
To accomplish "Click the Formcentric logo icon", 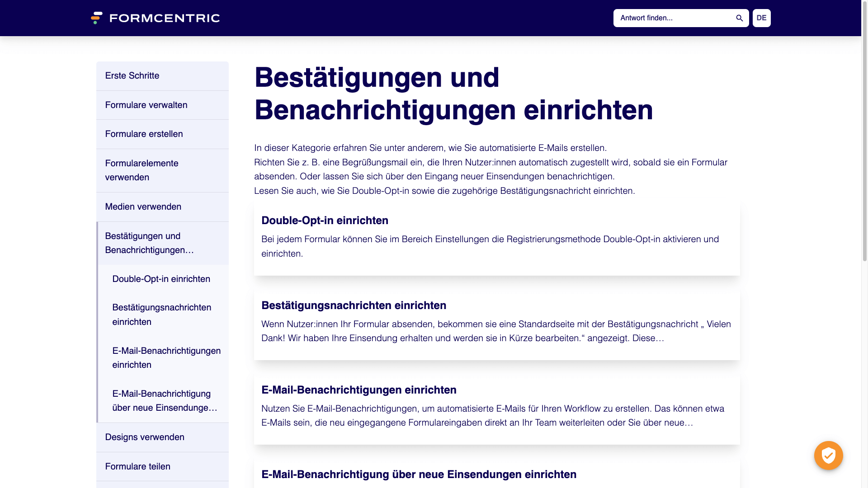I will pos(96,18).
